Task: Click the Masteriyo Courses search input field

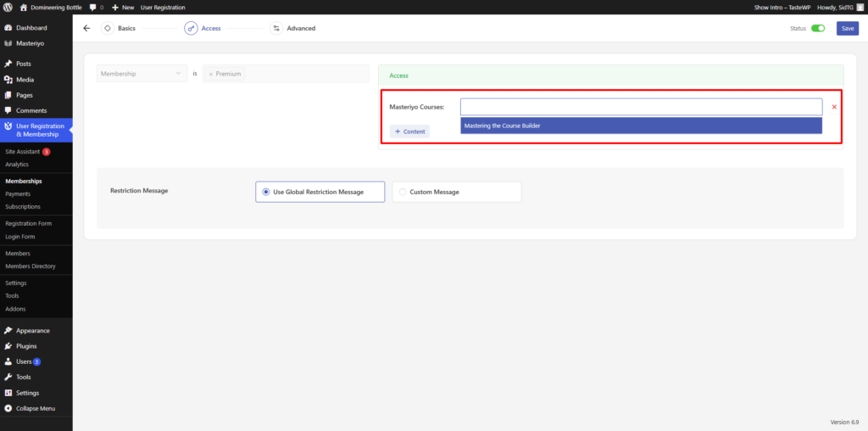Action: point(641,107)
